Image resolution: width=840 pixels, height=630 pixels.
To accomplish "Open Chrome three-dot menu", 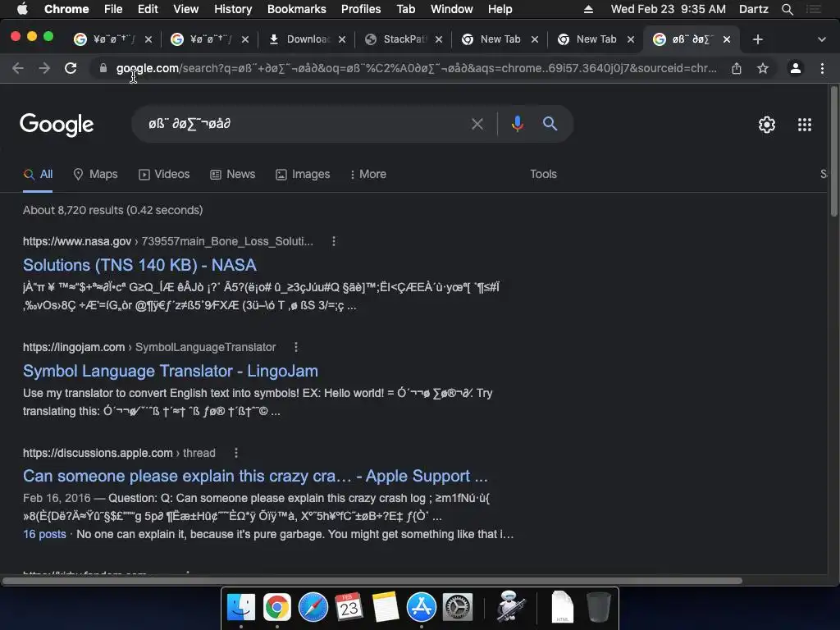I will pos(822,69).
